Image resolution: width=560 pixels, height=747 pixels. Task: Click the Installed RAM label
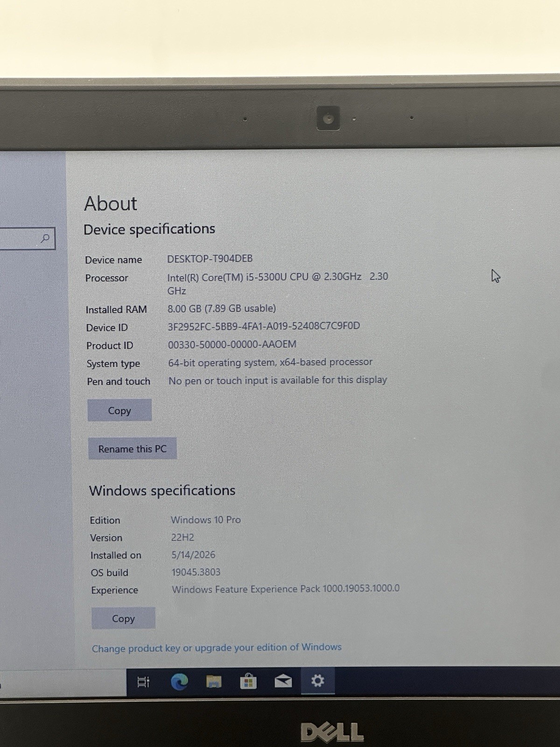pyautogui.click(x=116, y=310)
